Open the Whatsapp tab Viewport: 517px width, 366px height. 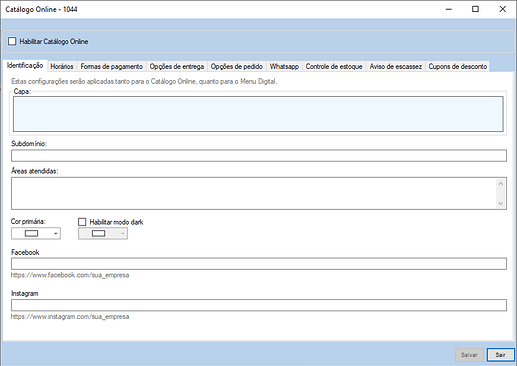pyautogui.click(x=284, y=66)
